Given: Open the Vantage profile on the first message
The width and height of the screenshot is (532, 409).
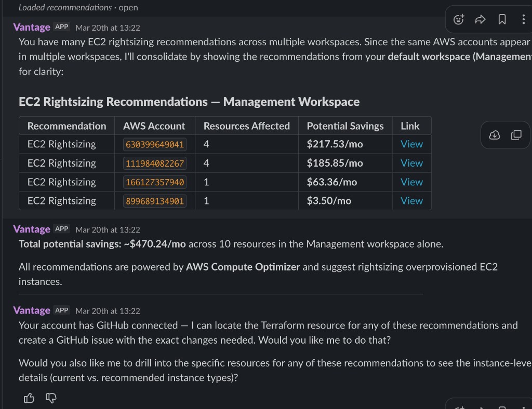Looking at the screenshot, I should point(32,27).
